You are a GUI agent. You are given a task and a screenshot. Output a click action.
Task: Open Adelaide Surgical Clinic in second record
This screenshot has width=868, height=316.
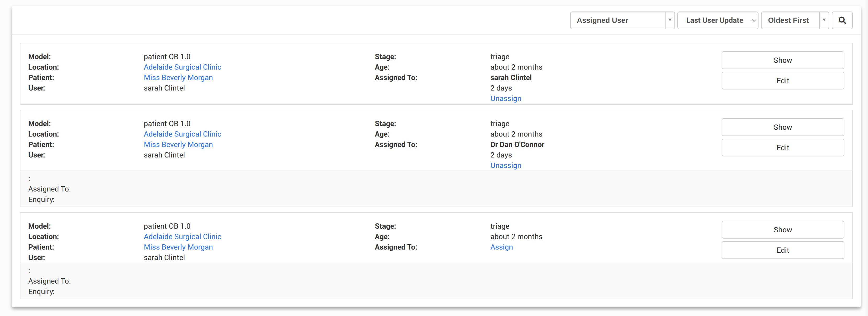(182, 134)
